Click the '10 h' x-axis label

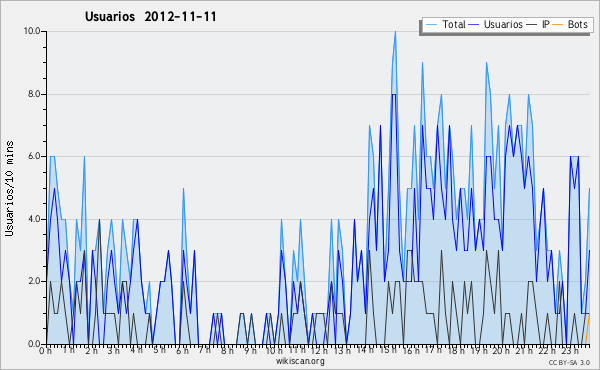274,351
